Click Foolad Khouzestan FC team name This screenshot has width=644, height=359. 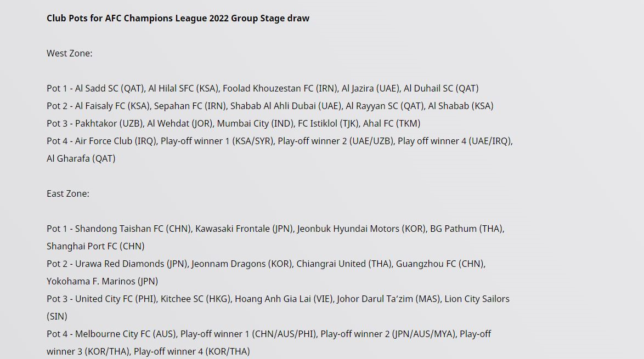(x=268, y=88)
